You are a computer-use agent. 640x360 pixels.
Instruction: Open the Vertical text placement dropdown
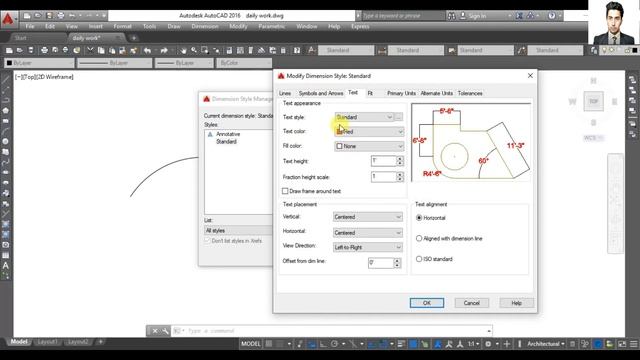coord(368,217)
